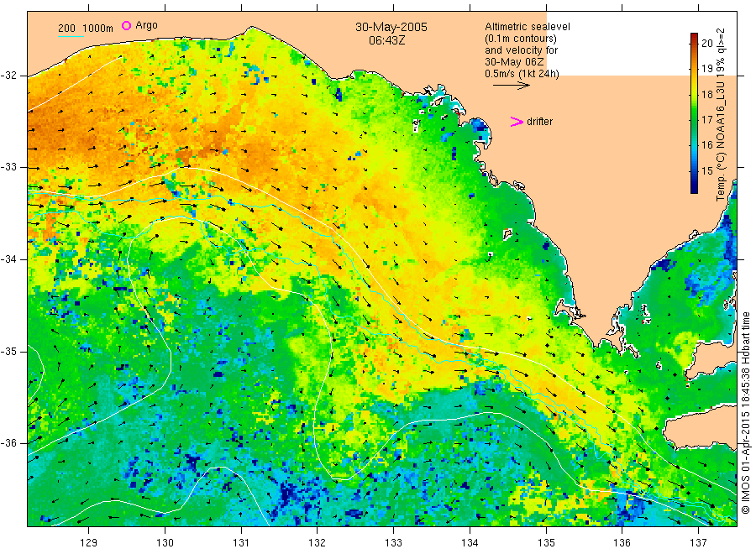Click the 'Altimetric sealevel' legend text
Viewport: 756px width, 554px height.
click(527, 27)
